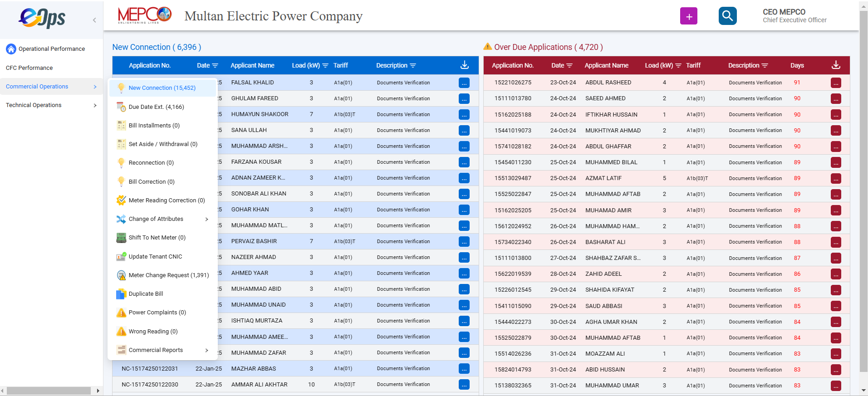This screenshot has height=396, width=868.
Task: Open actions for MUHAMMAD UMAR overdue row
Action: 836,386
